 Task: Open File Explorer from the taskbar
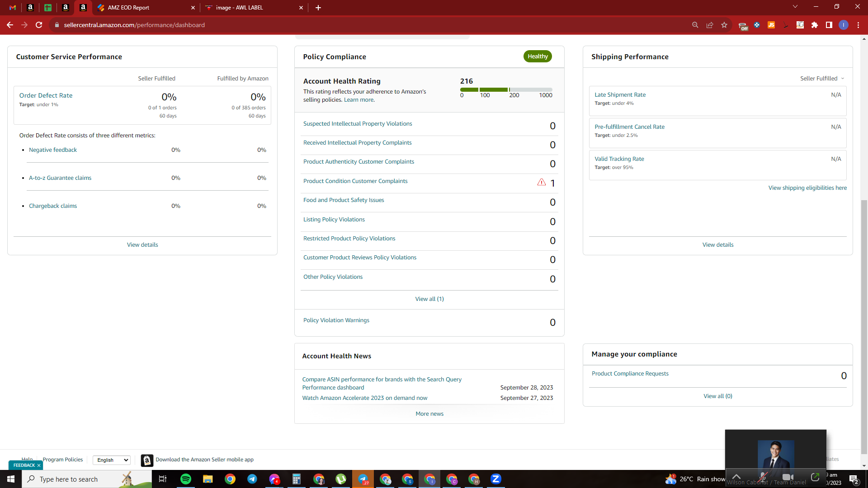click(208, 479)
